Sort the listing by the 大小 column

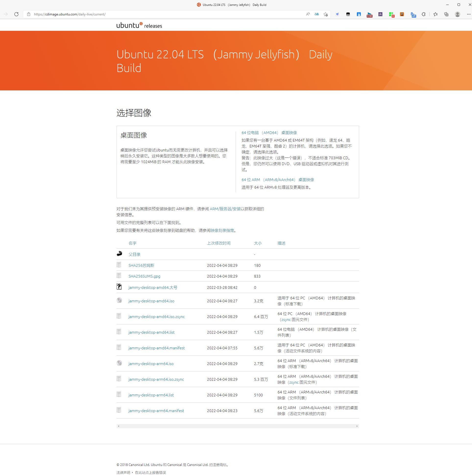tap(258, 243)
